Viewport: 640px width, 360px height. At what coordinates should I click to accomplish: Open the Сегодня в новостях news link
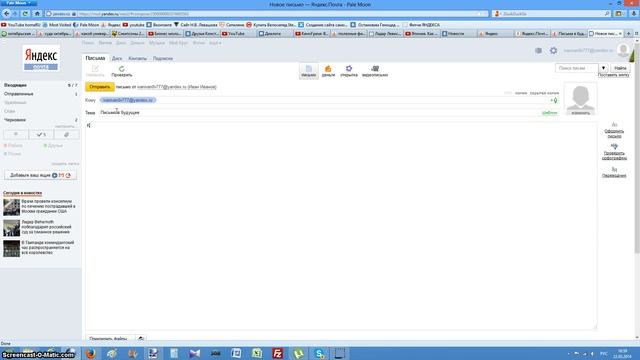click(x=22, y=193)
